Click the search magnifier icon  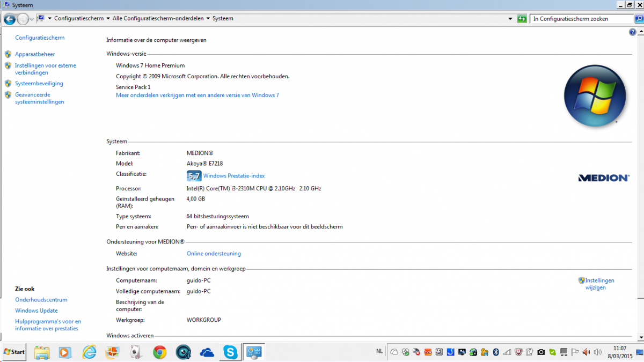click(639, 19)
